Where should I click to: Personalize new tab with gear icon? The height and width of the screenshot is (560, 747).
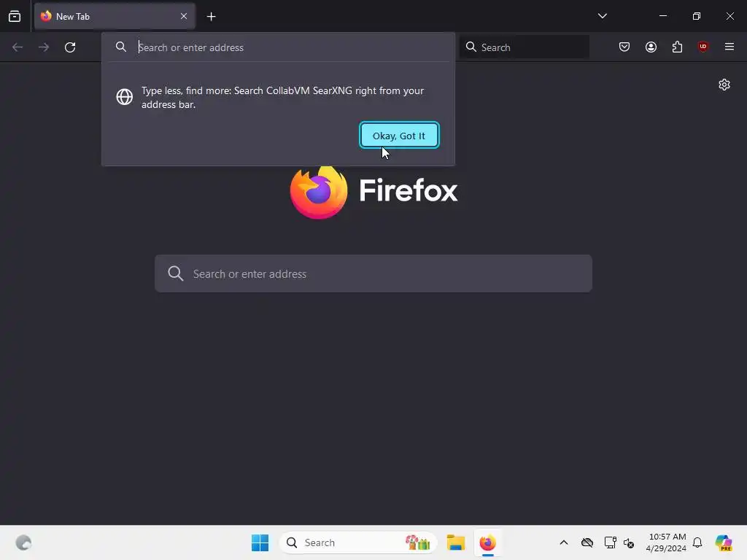click(x=724, y=85)
